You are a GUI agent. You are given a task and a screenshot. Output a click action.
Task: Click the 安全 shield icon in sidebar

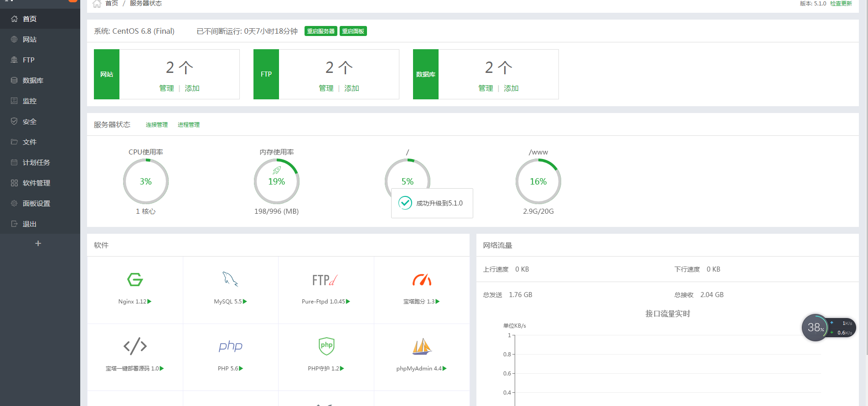pos(14,121)
